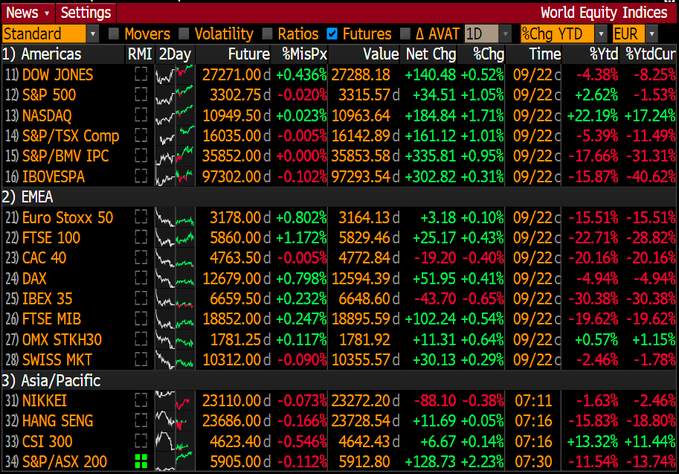Enable the Δ AVAT checkbox
The height and width of the screenshot is (474, 679).
click(x=405, y=34)
